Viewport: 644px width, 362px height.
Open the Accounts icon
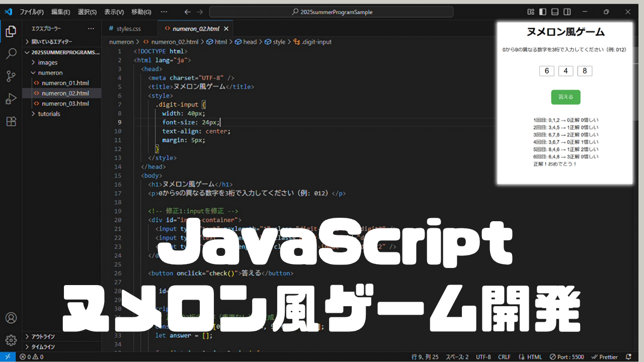(x=11, y=318)
